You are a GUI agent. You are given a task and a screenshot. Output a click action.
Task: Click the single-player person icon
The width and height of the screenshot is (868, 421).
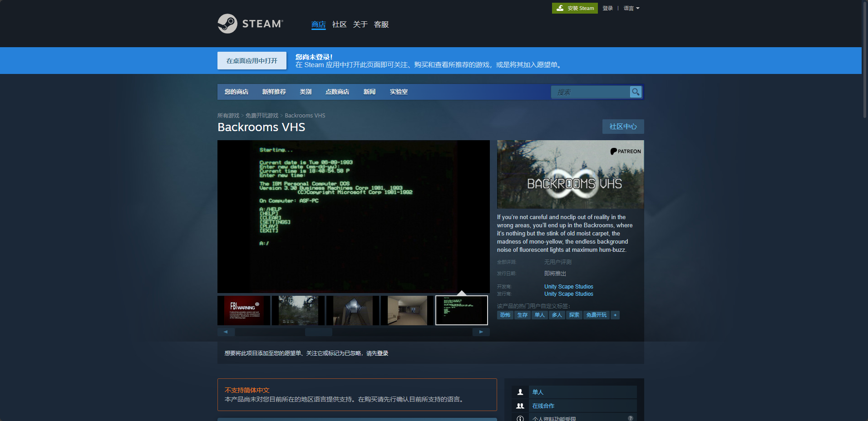click(x=520, y=392)
